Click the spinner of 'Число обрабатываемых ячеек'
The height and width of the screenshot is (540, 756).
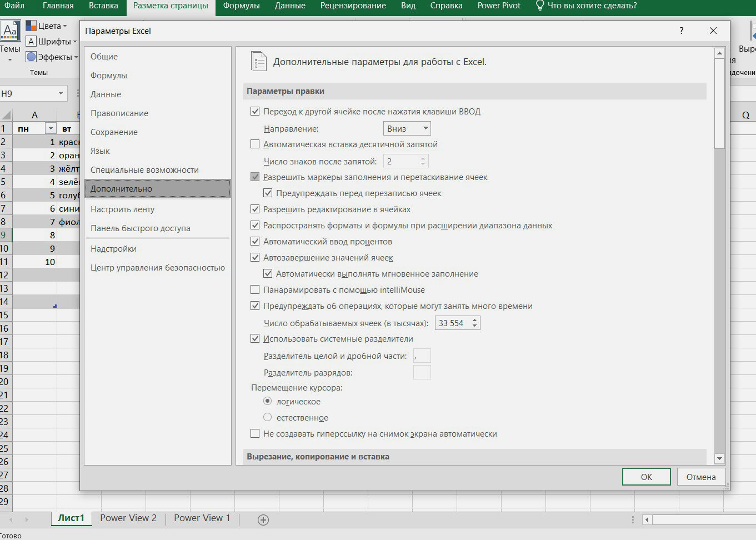click(474, 323)
